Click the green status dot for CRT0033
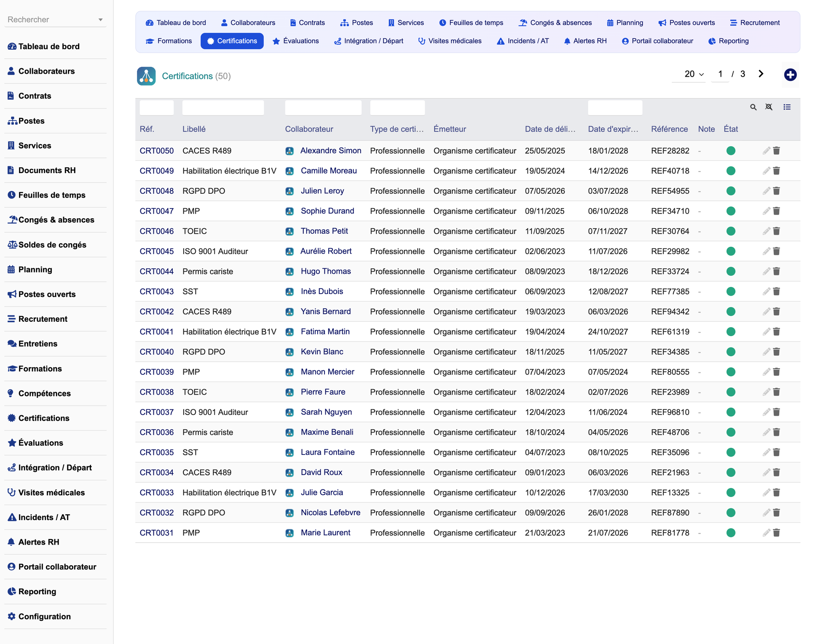820x644 pixels. (x=731, y=493)
